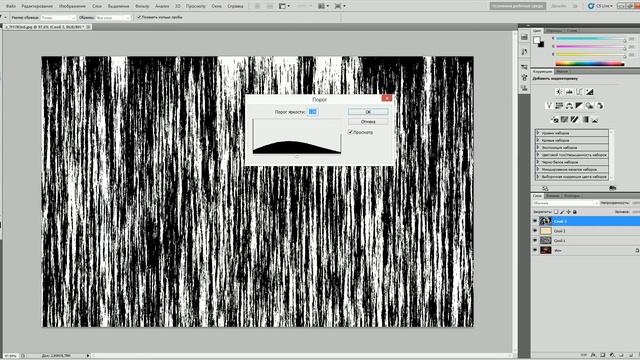Image resolution: width=640 pixels, height=360 pixels.
Task: Open the CS Live menu button
Action: click(x=600, y=6)
